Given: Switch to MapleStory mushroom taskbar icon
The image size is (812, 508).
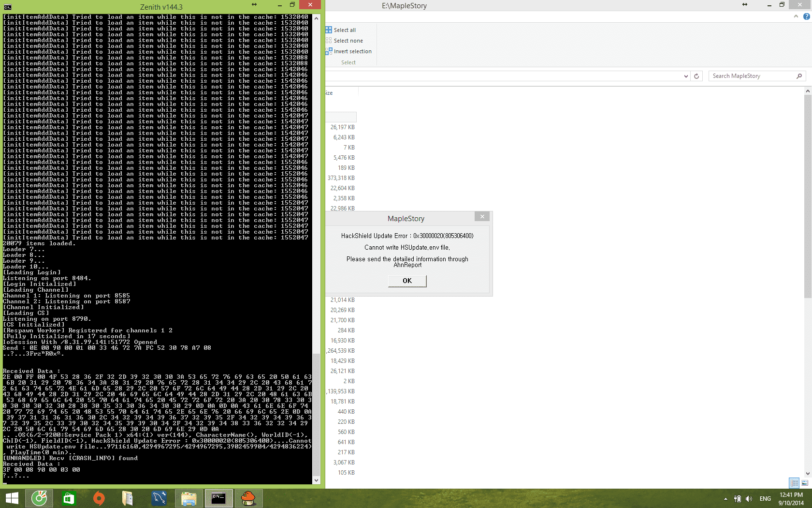Looking at the screenshot, I should 248,498.
